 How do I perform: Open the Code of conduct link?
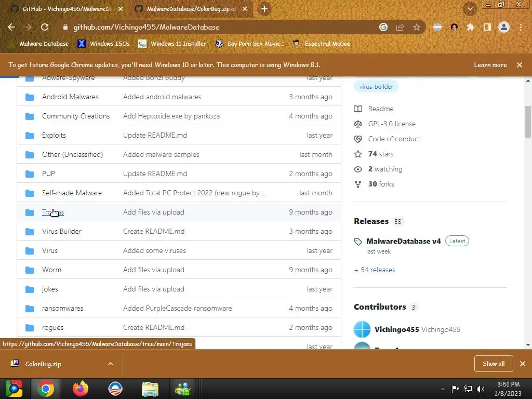click(x=394, y=139)
